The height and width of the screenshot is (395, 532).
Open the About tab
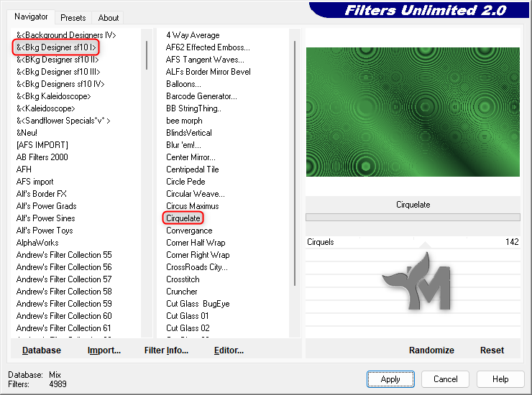pyautogui.click(x=109, y=18)
